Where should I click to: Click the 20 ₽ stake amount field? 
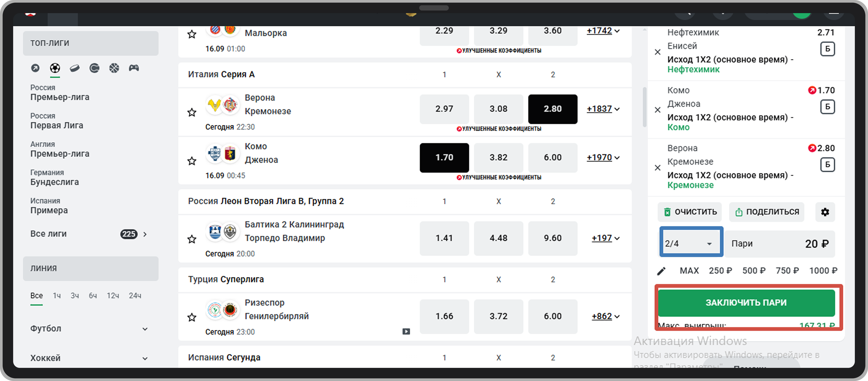(779, 244)
